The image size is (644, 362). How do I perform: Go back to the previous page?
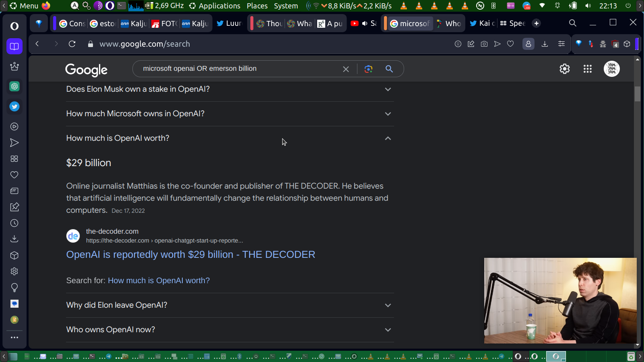[x=37, y=44]
